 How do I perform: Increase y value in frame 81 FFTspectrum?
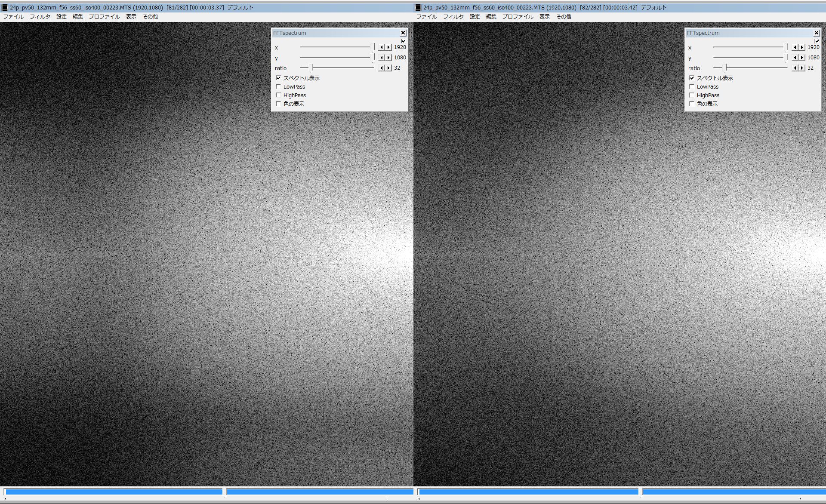pyautogui.click(x=388, y=58)
